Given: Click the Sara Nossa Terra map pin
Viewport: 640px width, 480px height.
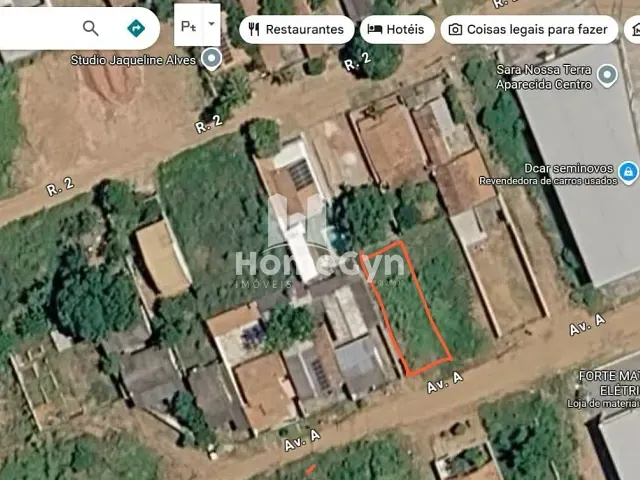Looking at the screenshot, I should coord(607,76).
